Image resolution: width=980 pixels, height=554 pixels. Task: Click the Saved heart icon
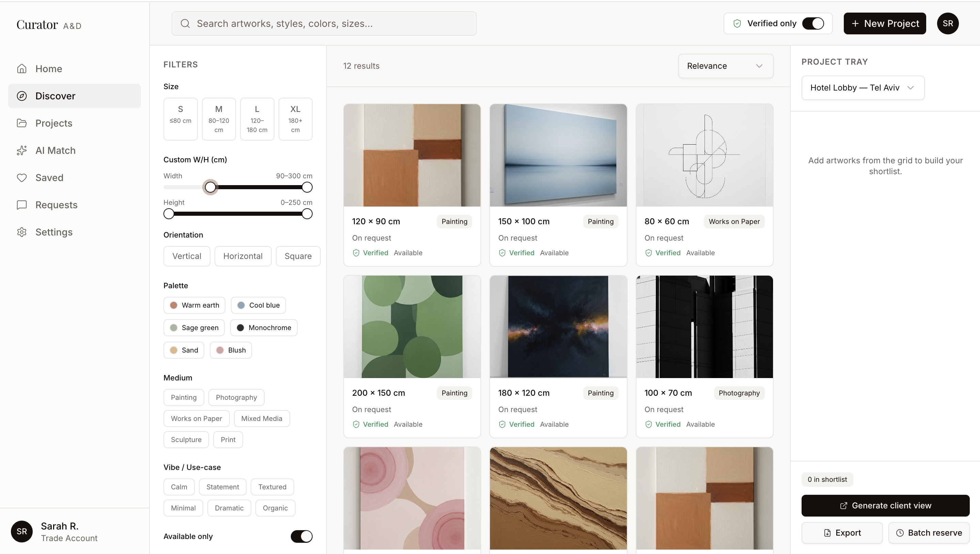pyautogui.click(x=22, y=178)
